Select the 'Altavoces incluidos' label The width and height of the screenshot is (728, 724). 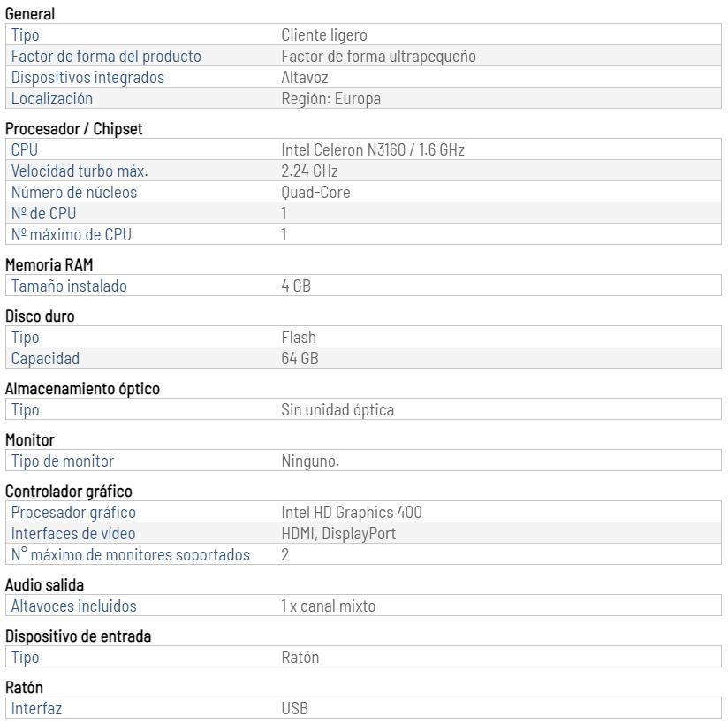click(x=74, y=606)
